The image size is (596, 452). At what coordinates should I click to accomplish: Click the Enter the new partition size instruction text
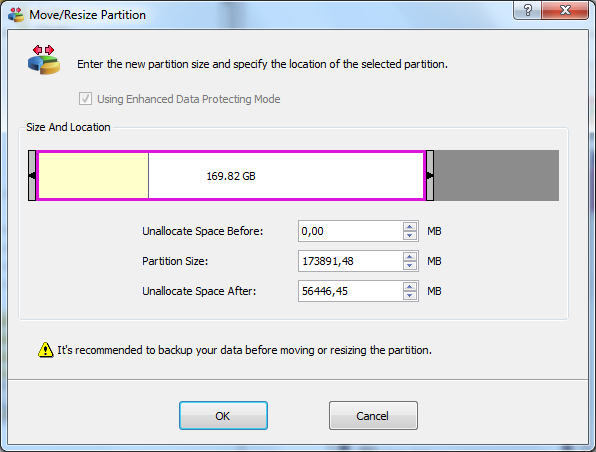[262, 64]
